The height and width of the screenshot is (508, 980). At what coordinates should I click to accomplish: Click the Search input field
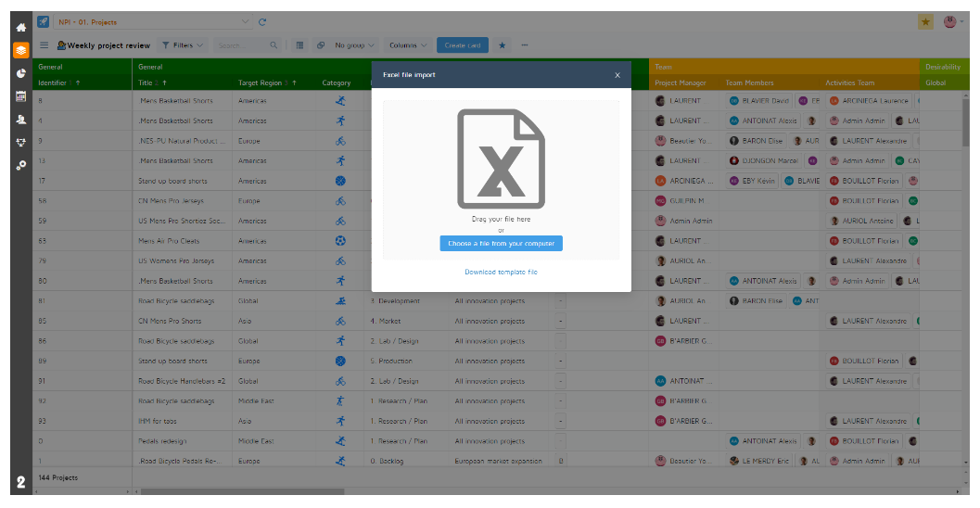pos(241,44)
